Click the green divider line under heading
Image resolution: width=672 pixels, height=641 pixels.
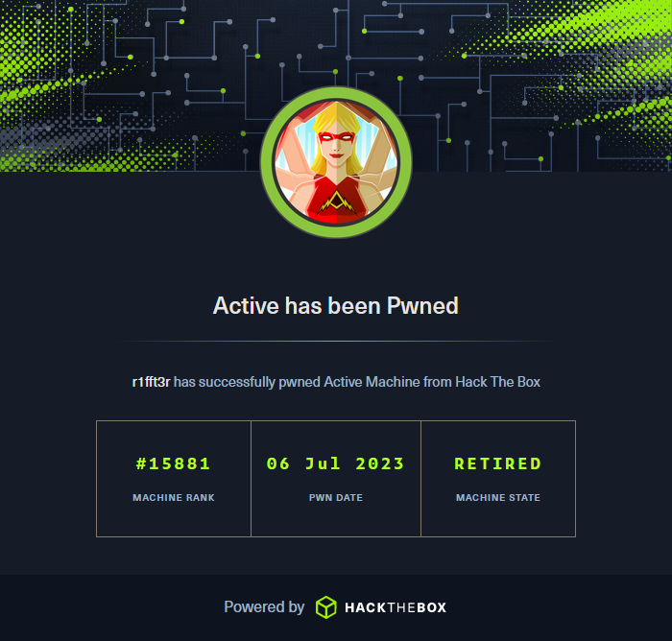[336, 341]
